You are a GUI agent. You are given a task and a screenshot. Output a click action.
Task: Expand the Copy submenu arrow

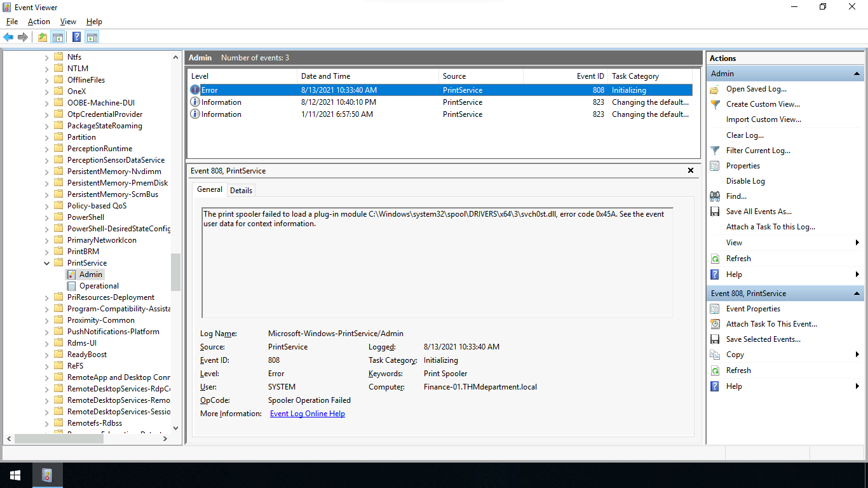pyautogui.click(x=857, y=355)
